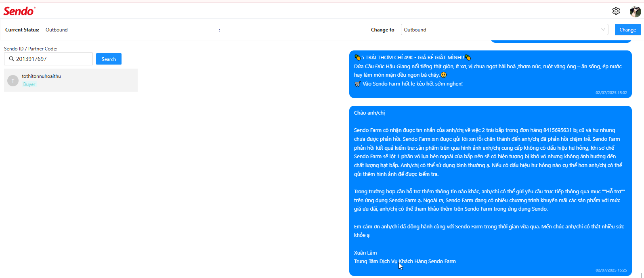Click the Sendo ID / Partner Code label
Viewport: 644px width, 278px height.
pos(31,49)
